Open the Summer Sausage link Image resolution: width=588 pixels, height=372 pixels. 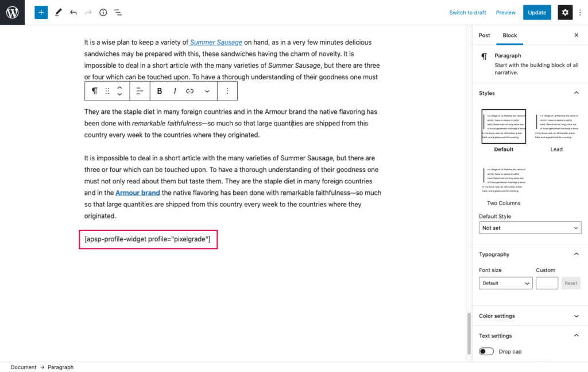coord(216,43)
